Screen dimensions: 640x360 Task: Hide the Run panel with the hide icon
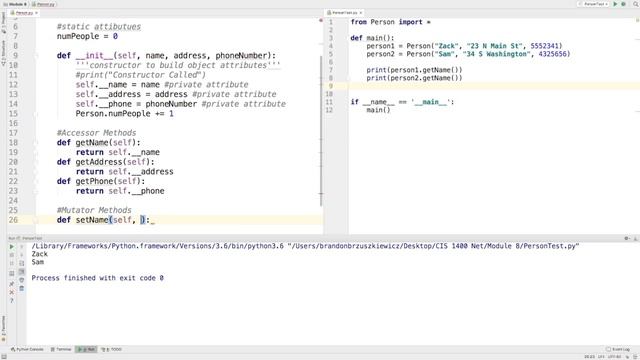pos(636,238)
